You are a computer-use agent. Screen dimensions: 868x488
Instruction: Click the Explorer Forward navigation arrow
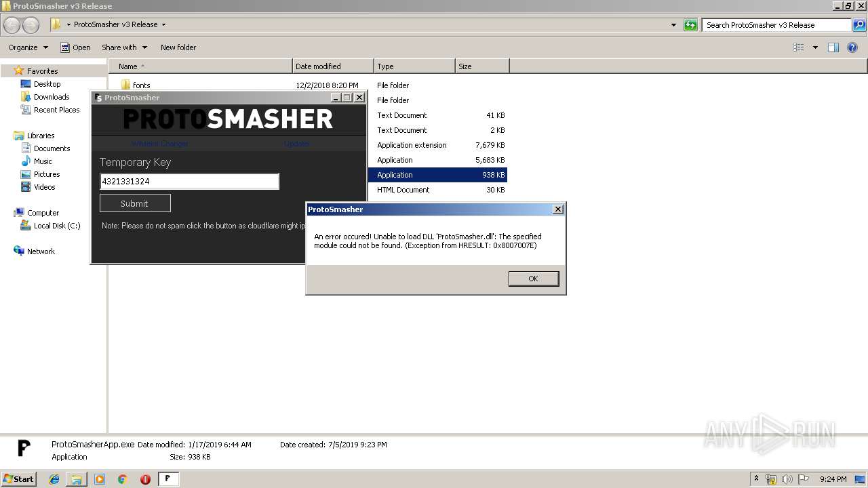pyautogui.click(x=31, y=25)
